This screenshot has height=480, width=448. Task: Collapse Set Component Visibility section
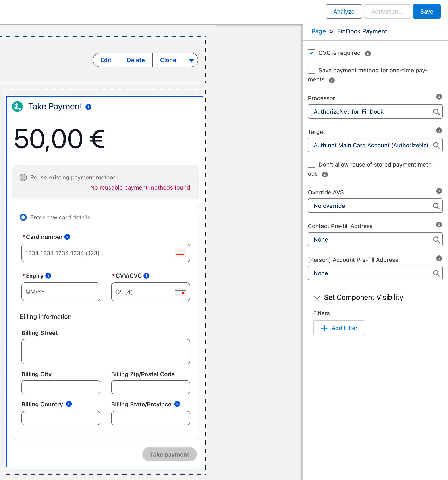tap(317, 298)
